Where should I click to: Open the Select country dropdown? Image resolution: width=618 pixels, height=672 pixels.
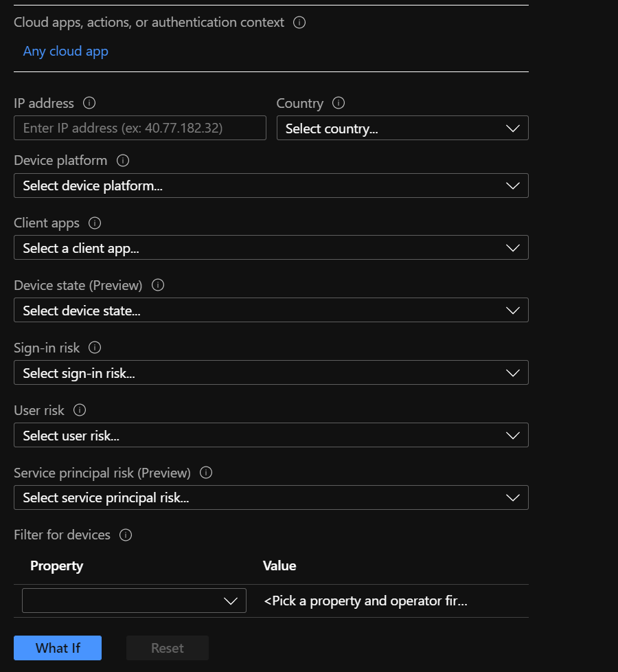point(402,128)
